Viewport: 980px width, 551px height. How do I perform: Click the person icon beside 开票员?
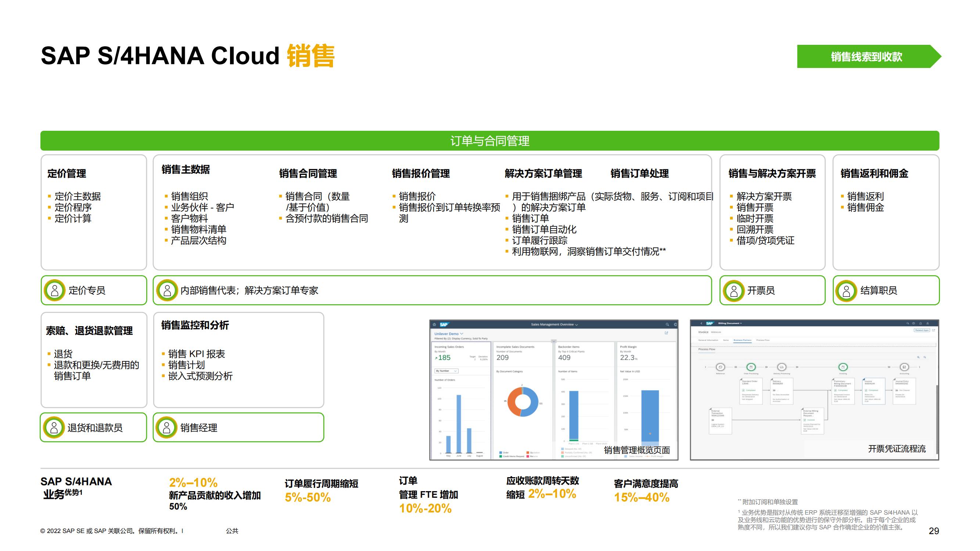734,291
